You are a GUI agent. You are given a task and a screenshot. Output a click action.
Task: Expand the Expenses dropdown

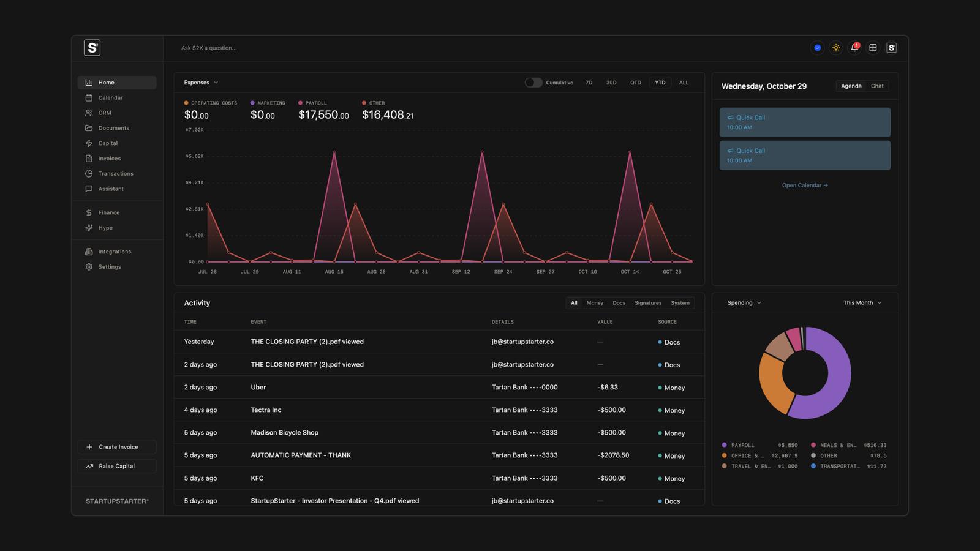coord(201,83)
